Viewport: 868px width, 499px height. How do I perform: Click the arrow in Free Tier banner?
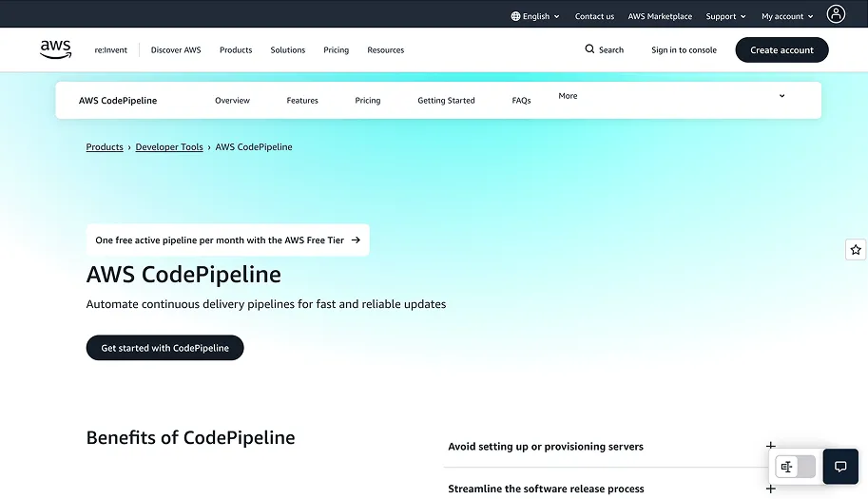(356, 240)
